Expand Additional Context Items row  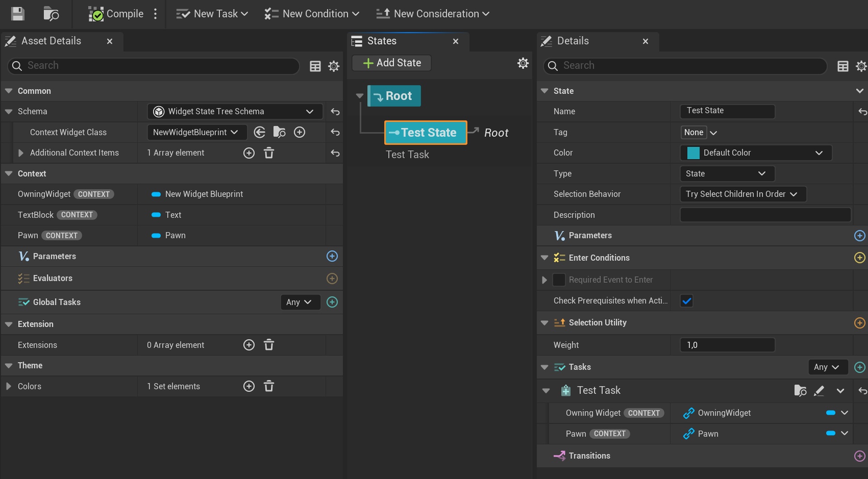pyautogui.click(x=21, y=153)
